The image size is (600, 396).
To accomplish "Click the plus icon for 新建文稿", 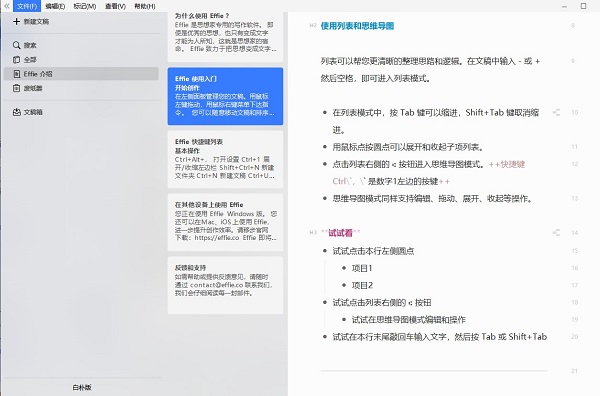I will click(x=16, y=21).
